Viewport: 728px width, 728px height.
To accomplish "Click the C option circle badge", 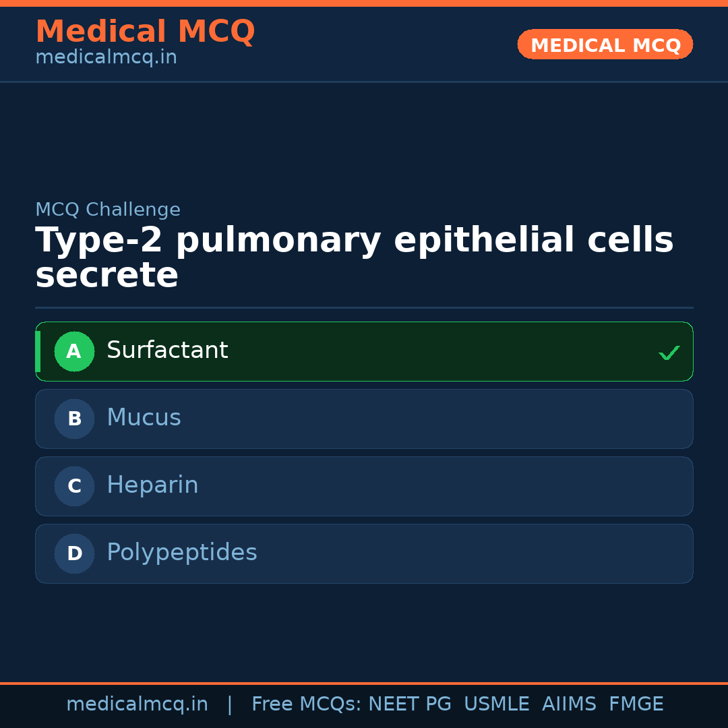I will (x=74, y=486).
